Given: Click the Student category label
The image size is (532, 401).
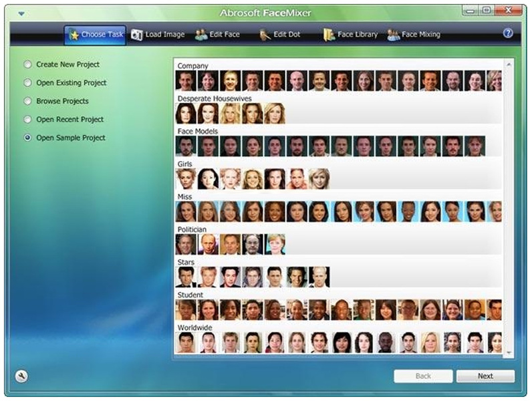Looking at the screenshot, I should [190, 295].
